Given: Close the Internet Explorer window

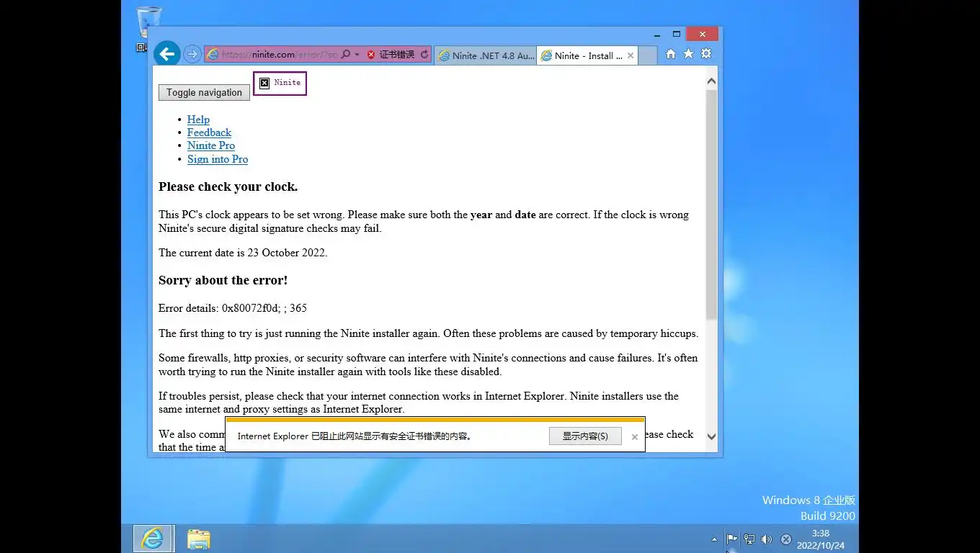Looking at the screenshot, I should [702, 34].
